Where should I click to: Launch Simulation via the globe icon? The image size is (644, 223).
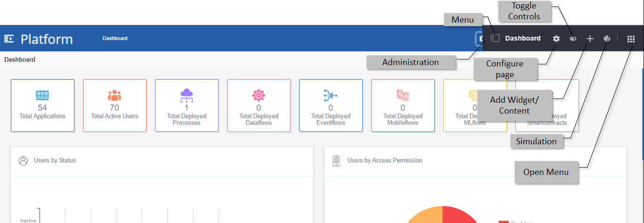[607, 39]
